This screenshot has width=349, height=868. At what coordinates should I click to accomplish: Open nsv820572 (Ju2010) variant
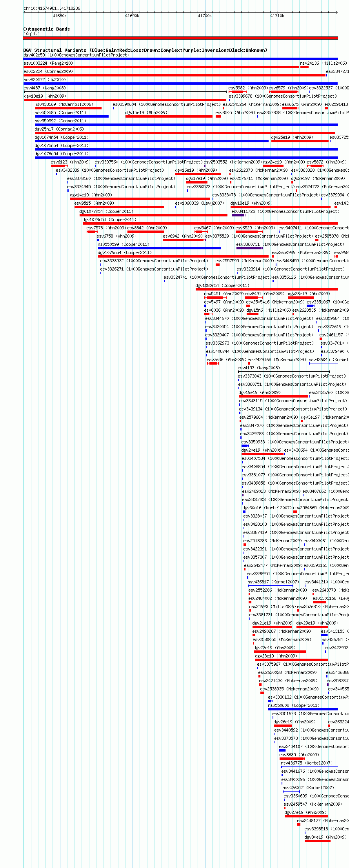pyautogui.click(x=45, y=80)
